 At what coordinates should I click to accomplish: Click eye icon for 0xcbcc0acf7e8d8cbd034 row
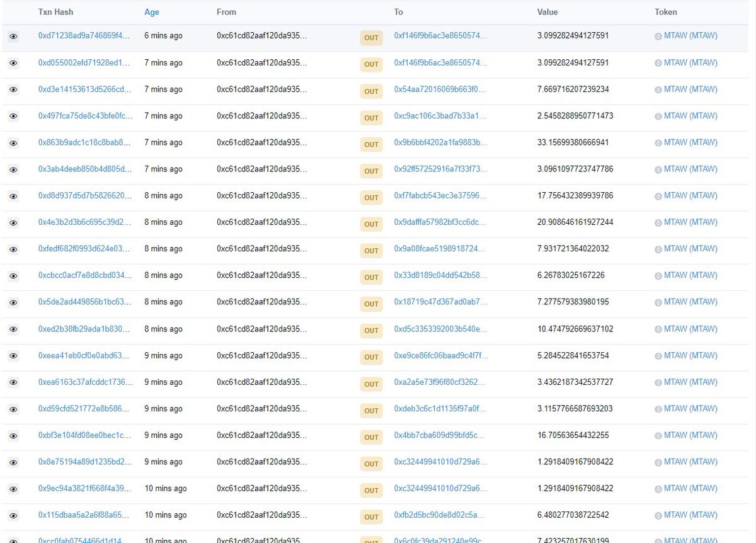13,276
